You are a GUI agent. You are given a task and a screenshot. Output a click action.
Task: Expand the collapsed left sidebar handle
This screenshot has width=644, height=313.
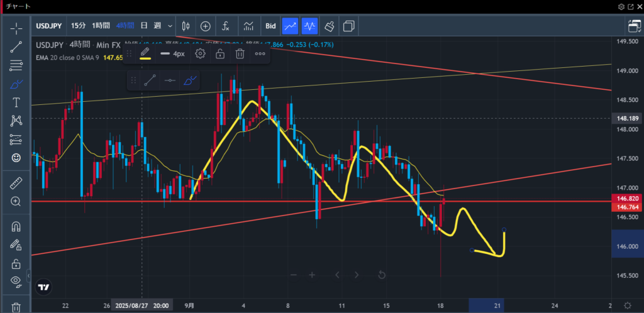point(28,276)
